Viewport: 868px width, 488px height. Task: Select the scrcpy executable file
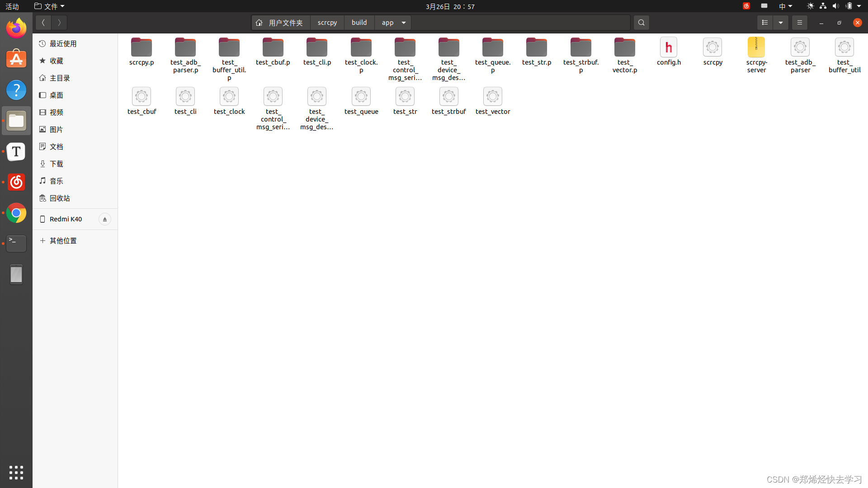[712, 52]
